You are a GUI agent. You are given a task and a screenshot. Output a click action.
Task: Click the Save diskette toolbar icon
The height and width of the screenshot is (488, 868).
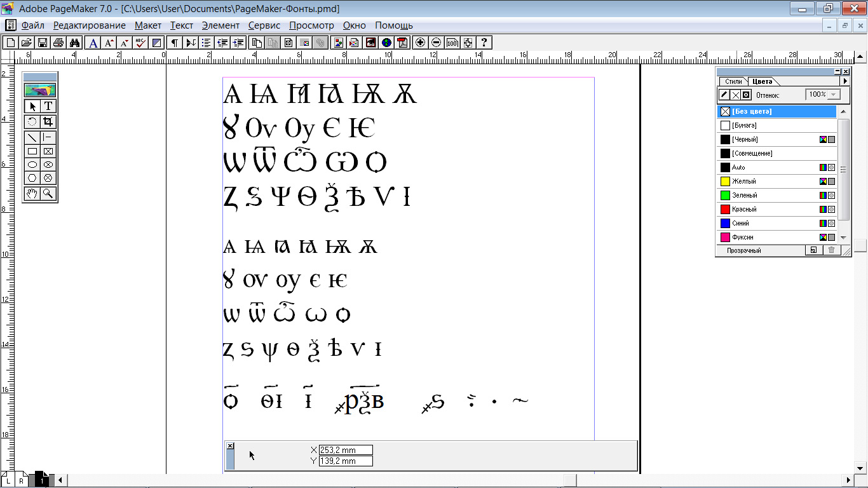(43, 43)
